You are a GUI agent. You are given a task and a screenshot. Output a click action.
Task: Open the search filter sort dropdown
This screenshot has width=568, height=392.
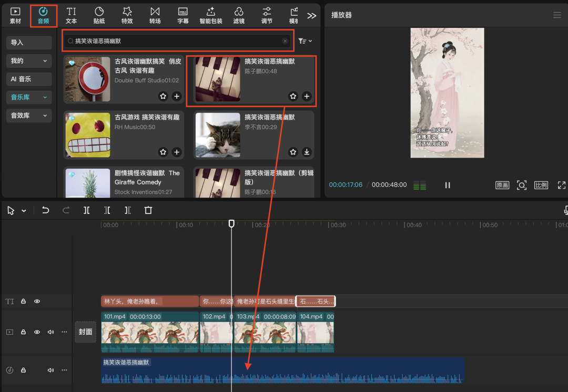click(x=305, y=41)
